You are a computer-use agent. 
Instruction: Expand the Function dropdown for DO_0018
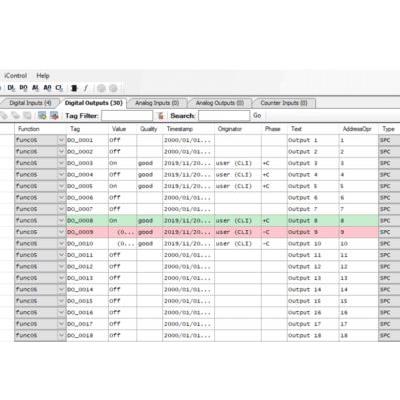(x=61, y=335)
